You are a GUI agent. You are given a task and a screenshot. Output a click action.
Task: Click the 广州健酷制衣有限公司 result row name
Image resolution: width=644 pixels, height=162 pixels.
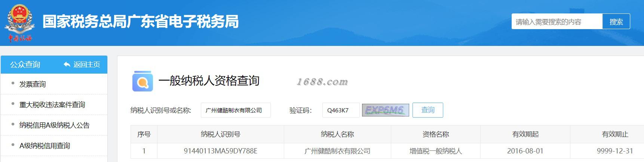click(x=337, y=151)
